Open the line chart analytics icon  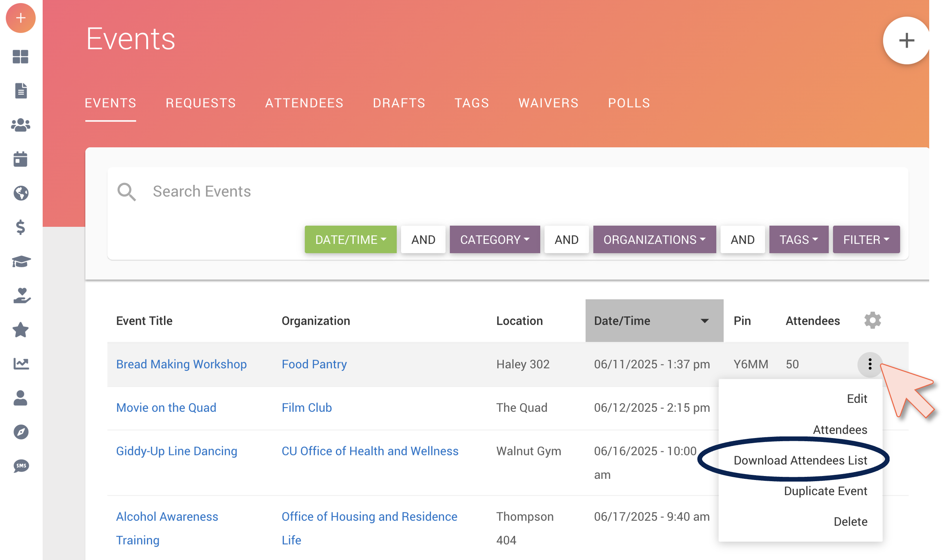(x=21, y=364)
